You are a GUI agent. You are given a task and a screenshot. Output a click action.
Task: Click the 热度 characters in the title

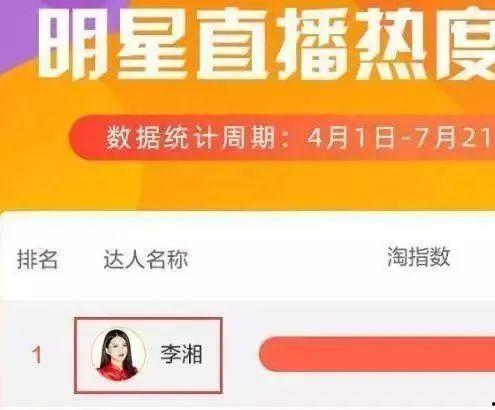[425, 43]
